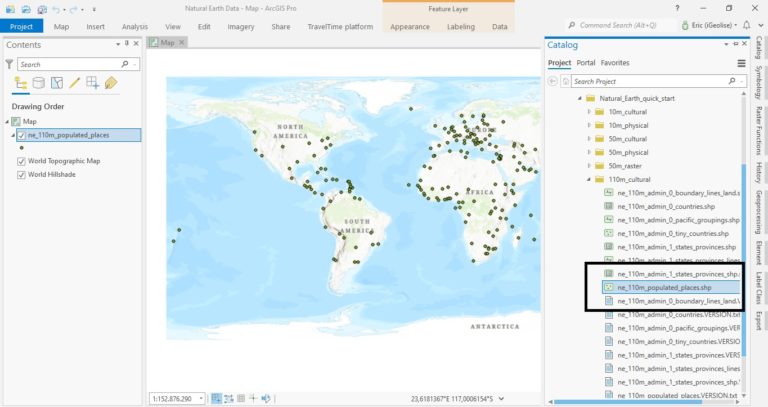Image resolution: width=768 pixels, height=407 pixels.
Task: Click the Contents filter funnel icon
Action: click(10, 63)
